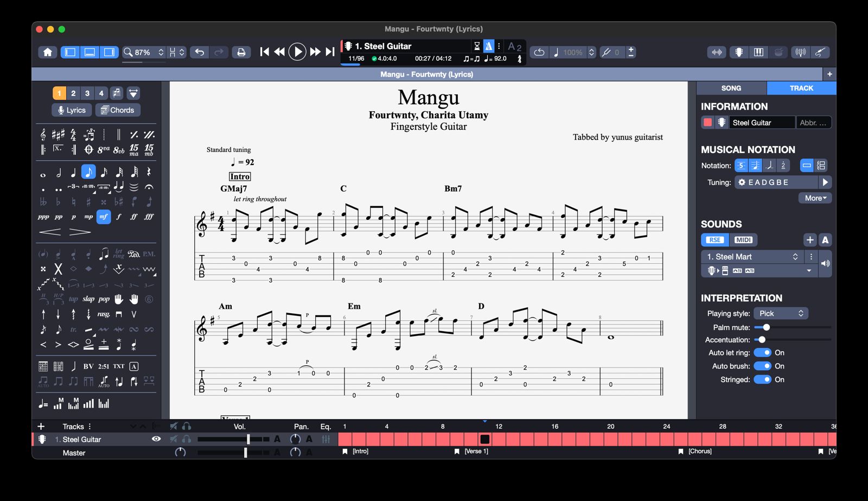Undo the last action

[200, 52]
